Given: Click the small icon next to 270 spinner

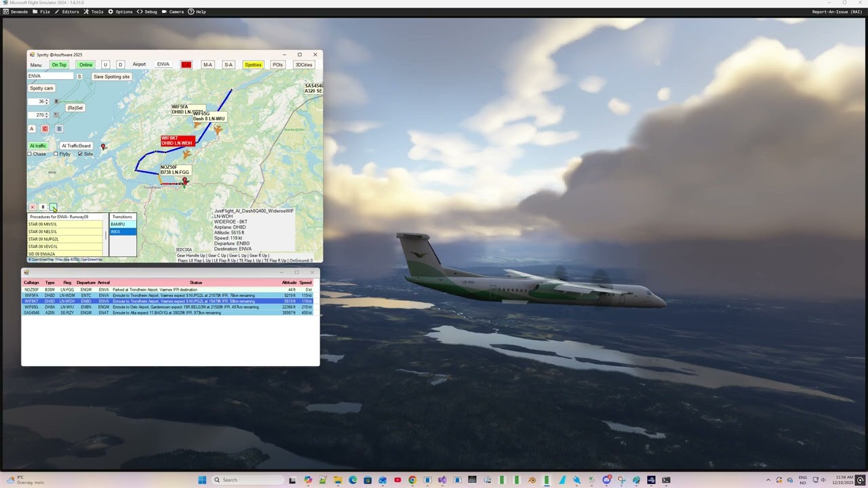Looking at the screenshot, I should pos(56,115).
